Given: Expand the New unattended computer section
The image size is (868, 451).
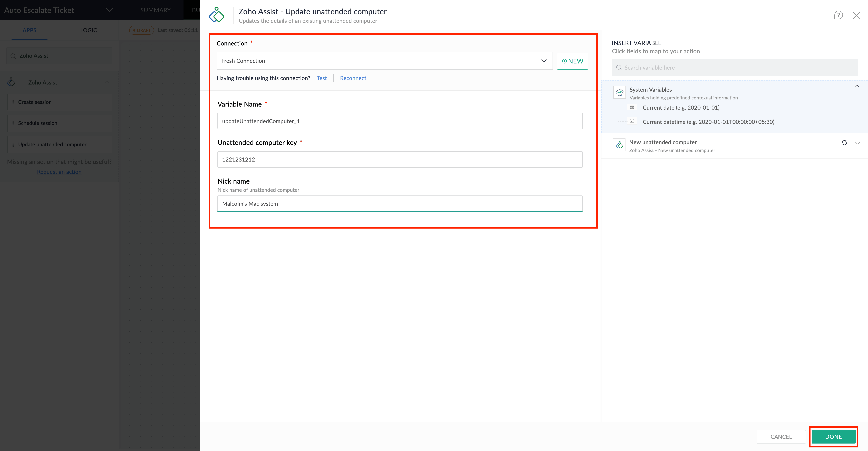Looking at the screenshot, I should tap(857, 143).
